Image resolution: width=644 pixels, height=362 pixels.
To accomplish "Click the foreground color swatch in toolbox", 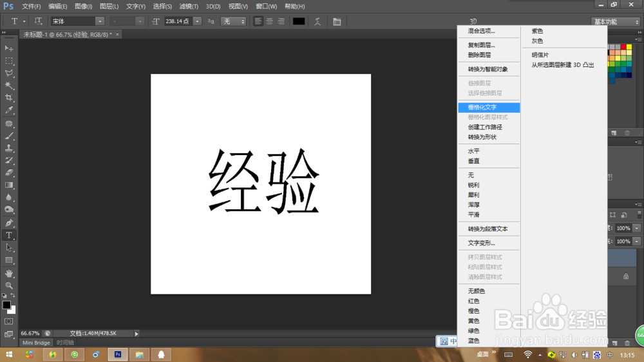I will click(x=6, y=305).
